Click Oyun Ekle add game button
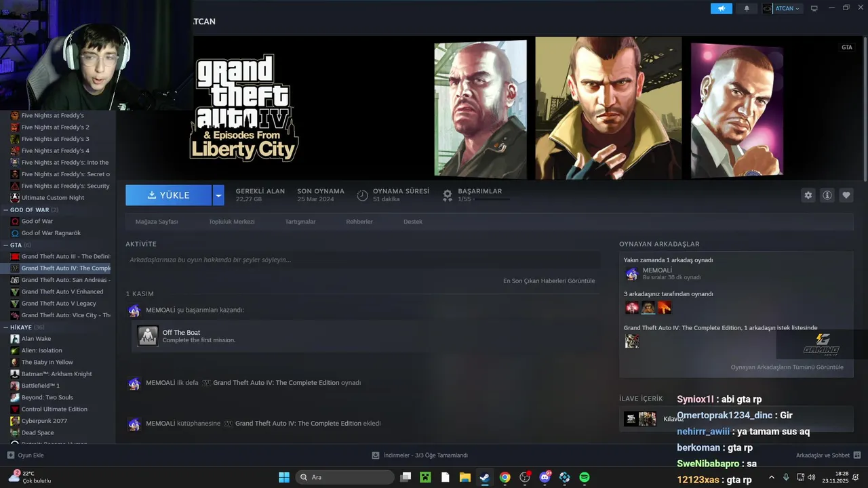 pos(25,455)
